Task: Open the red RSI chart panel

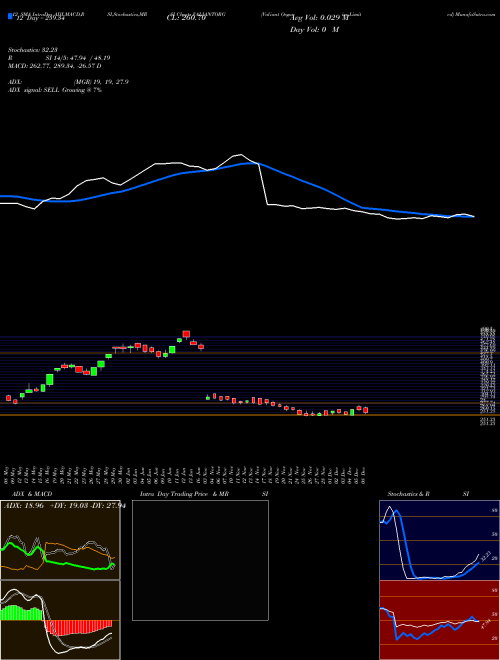Action: tap(439, 620)
